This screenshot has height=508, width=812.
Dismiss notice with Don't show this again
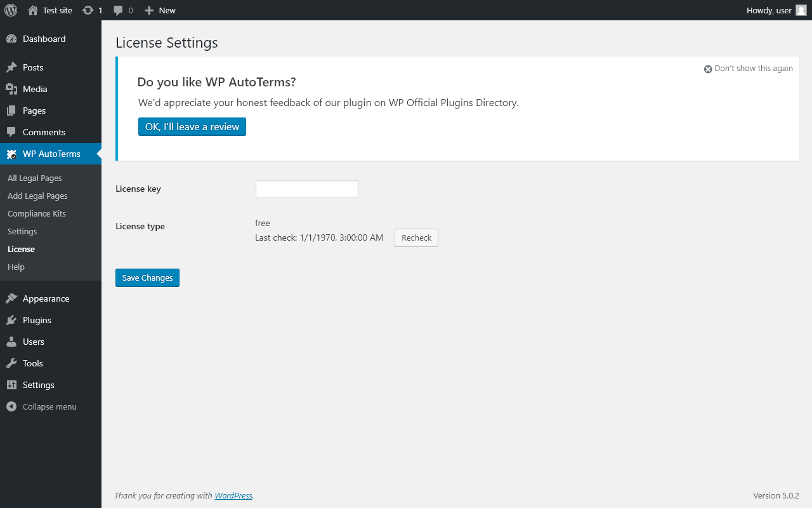pos(749,69)
